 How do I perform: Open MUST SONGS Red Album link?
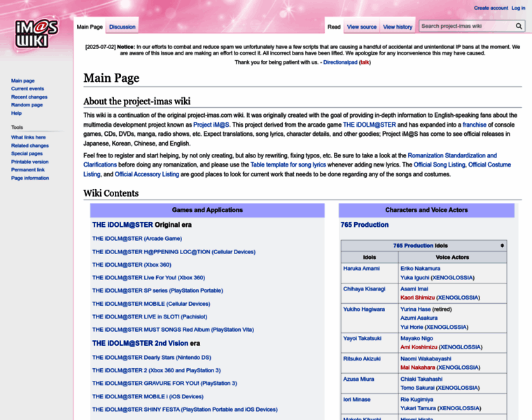(173, 330)
